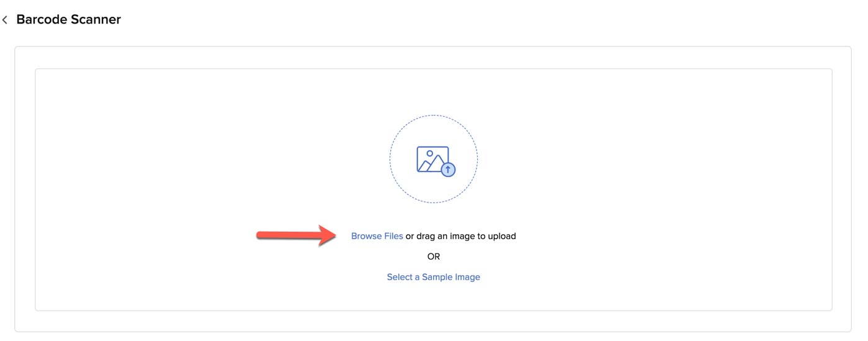Choose Select a Sample Image link
868x341 pixels.
[433, 277]
